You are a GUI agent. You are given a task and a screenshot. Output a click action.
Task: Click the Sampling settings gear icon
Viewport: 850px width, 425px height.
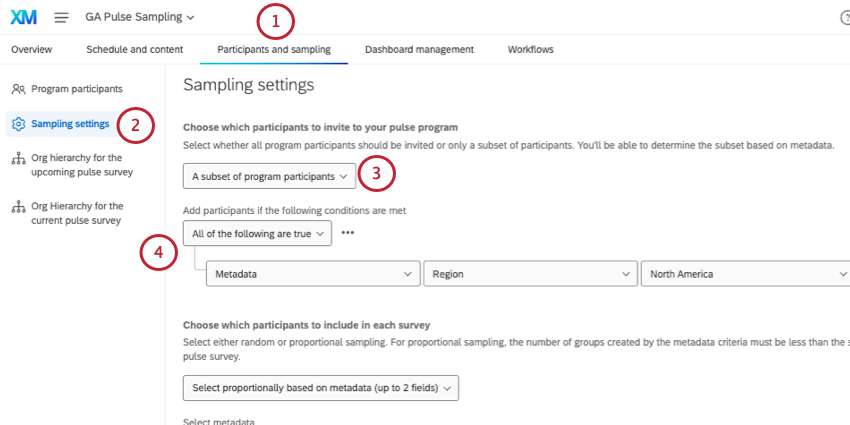coord(18,124)
